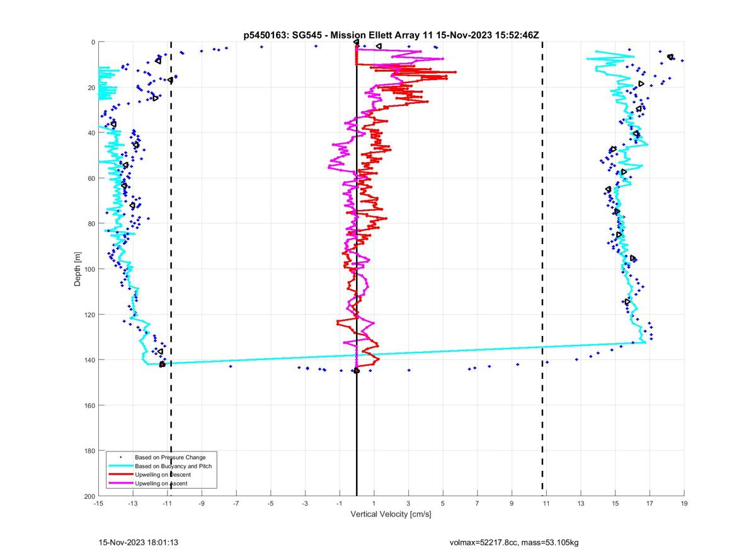Click the plot title p5450163 SG545 Mission Ellett Array

(391, 35)
